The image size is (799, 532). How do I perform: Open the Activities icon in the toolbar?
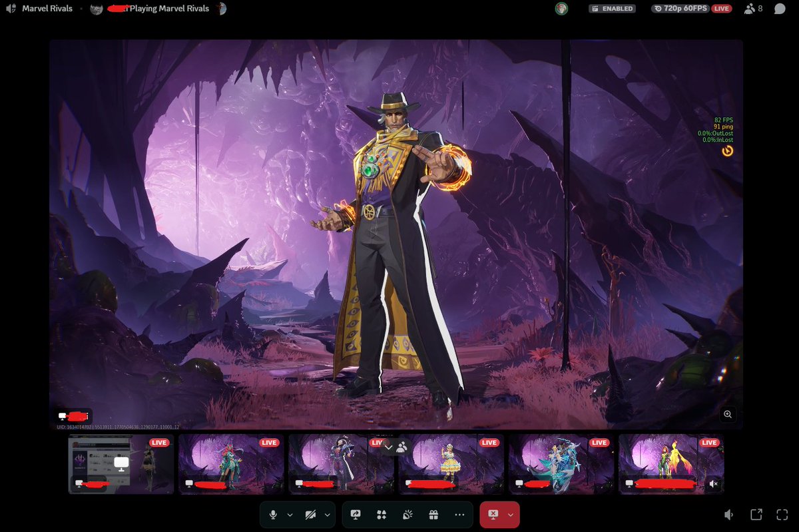pos(382,514)
